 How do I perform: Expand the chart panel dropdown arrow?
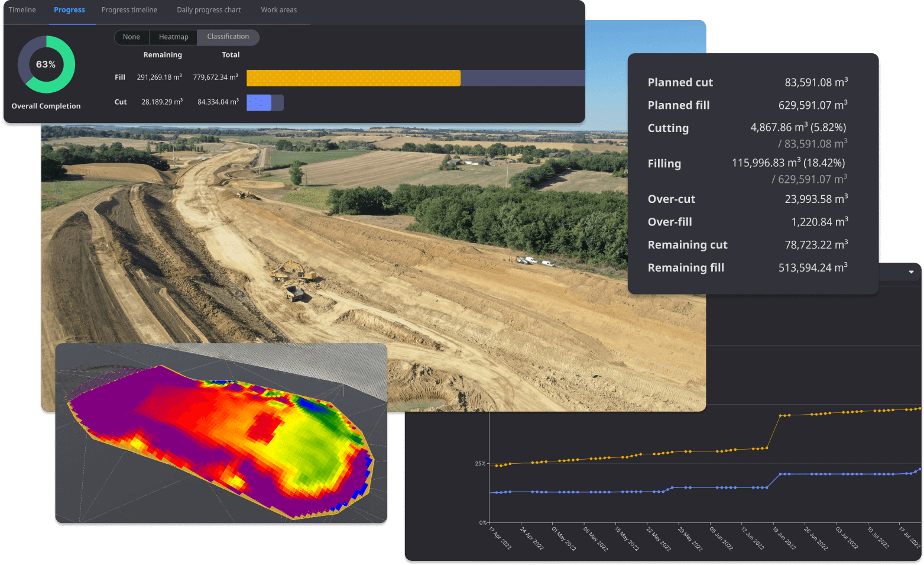click(911, 272)
